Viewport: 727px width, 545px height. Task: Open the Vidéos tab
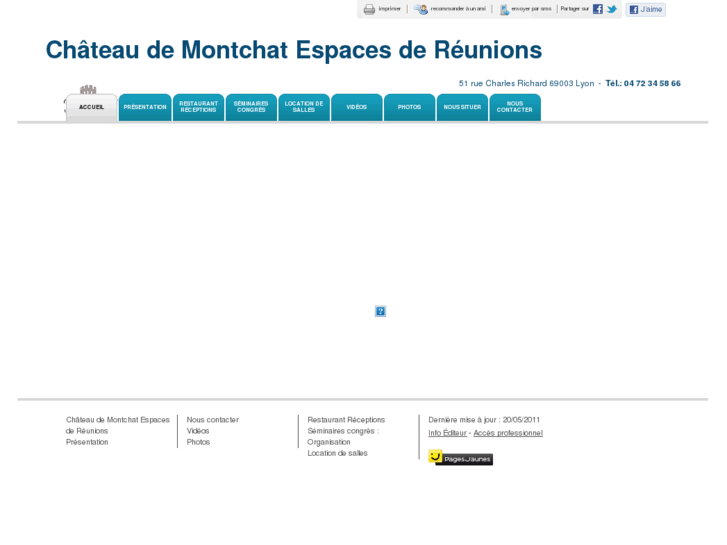coord(357,108)
